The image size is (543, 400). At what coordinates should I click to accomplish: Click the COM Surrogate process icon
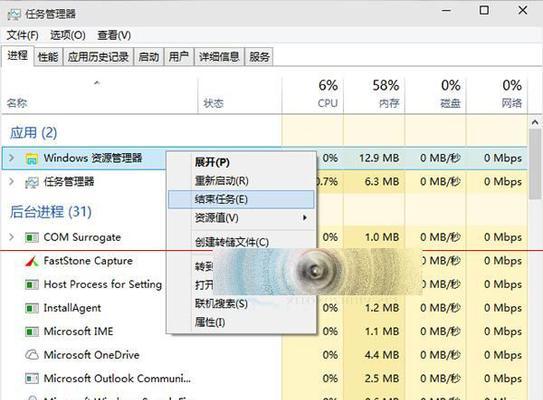pyautogui.click(x=32, y=238)
